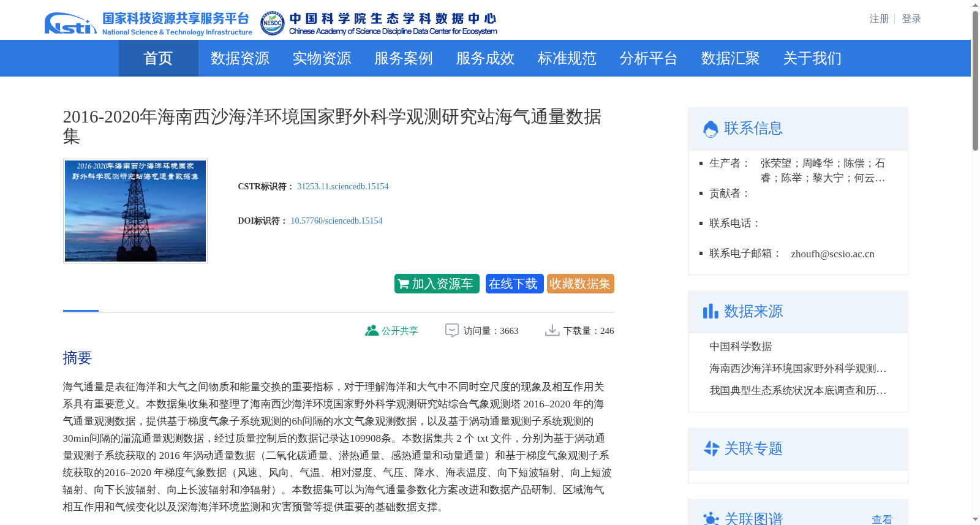Open the 实物资源 menu
This screenshot has height=525, width=980.
pos(322,58)
